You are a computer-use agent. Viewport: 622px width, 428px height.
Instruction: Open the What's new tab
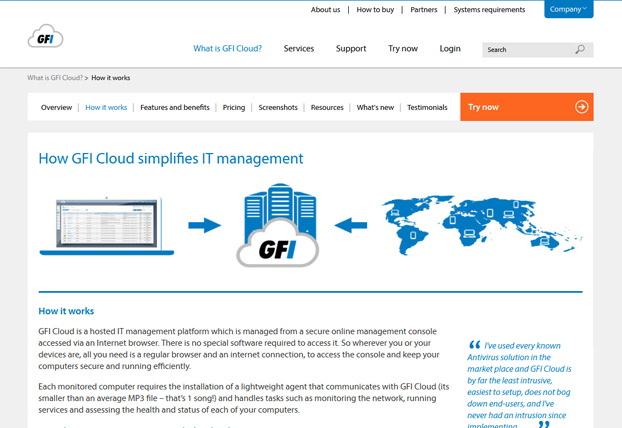pyautogui.click(x=375, y=107)
